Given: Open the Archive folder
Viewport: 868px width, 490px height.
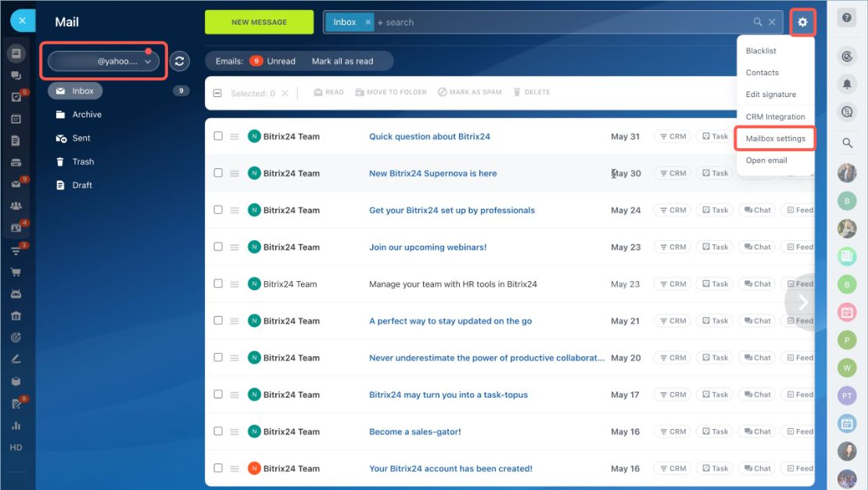Looking at the screenshot, I should 87,114.
